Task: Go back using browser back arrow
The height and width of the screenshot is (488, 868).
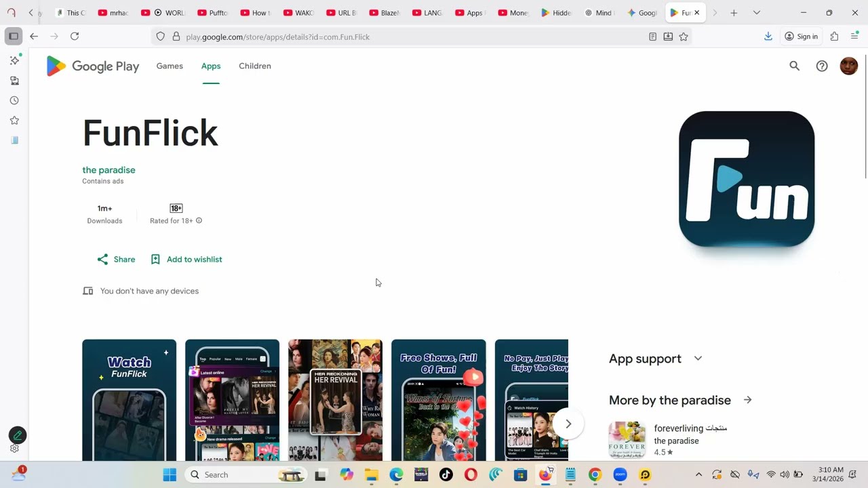Action: 34,37
